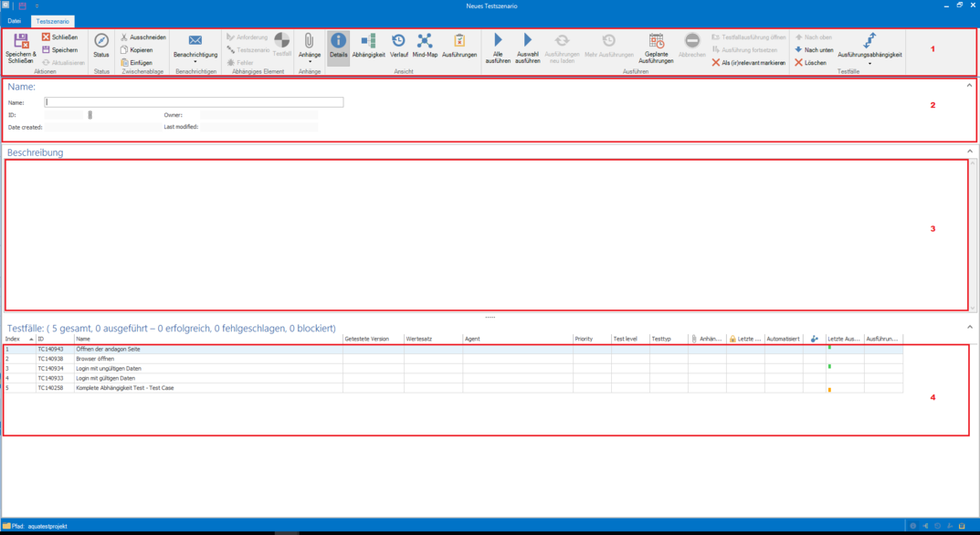Screen dimensions: 980x535
Task: Open the Status compass icon
Action: pos(101,41)
